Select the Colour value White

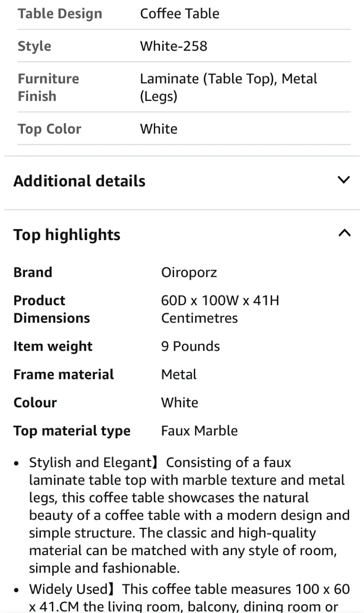tap(179, 402)
